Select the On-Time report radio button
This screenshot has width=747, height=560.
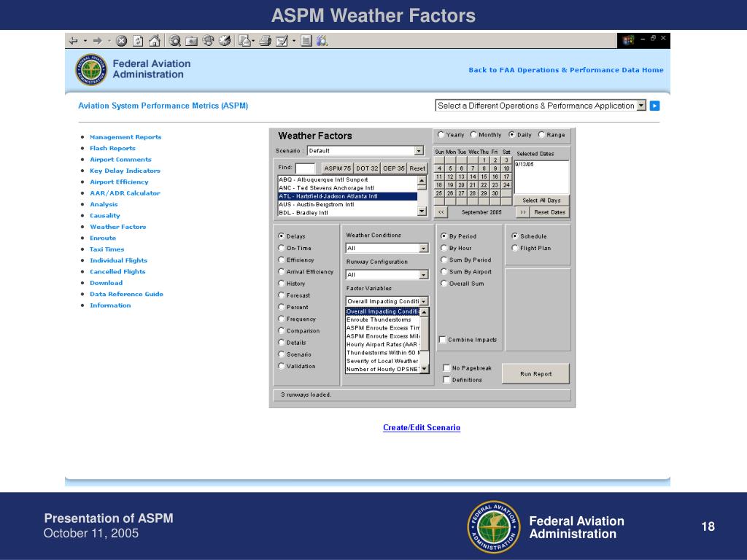281,248
